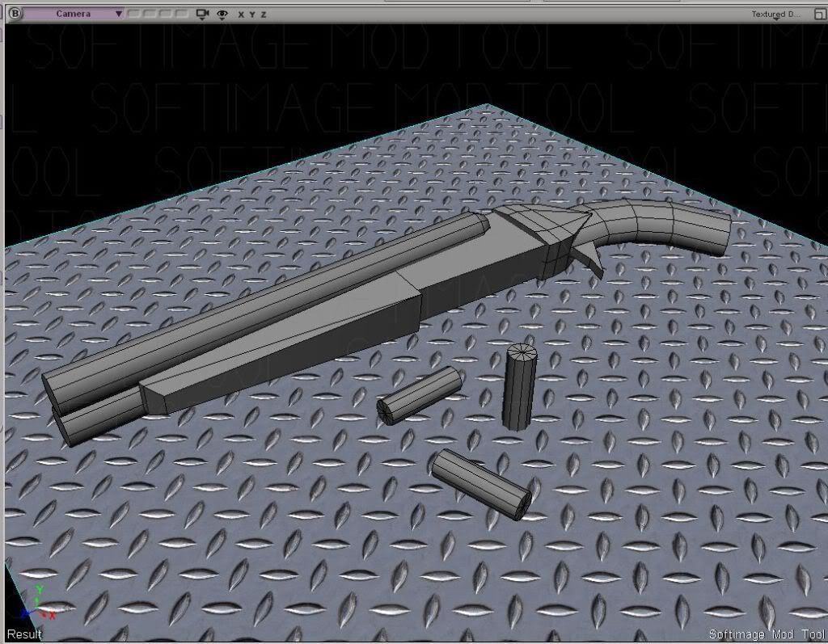Click the first memo camera slot

point(134,14)
